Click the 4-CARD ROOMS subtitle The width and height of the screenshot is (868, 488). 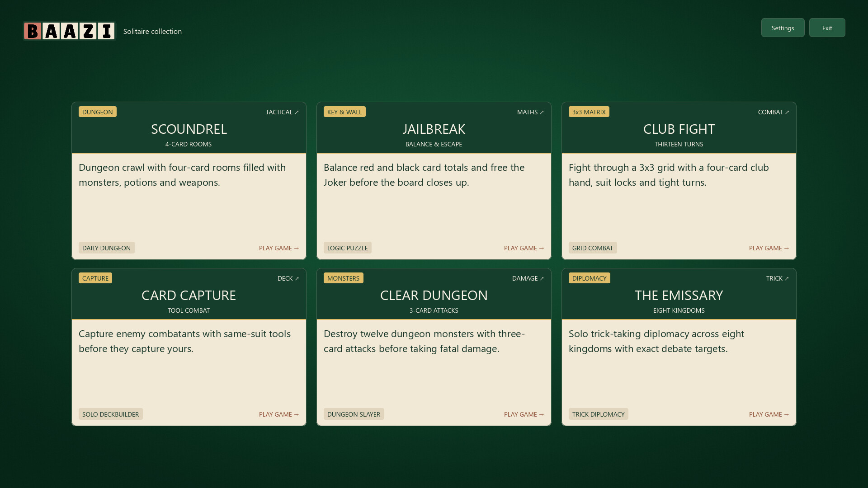(x=189, y=144)
